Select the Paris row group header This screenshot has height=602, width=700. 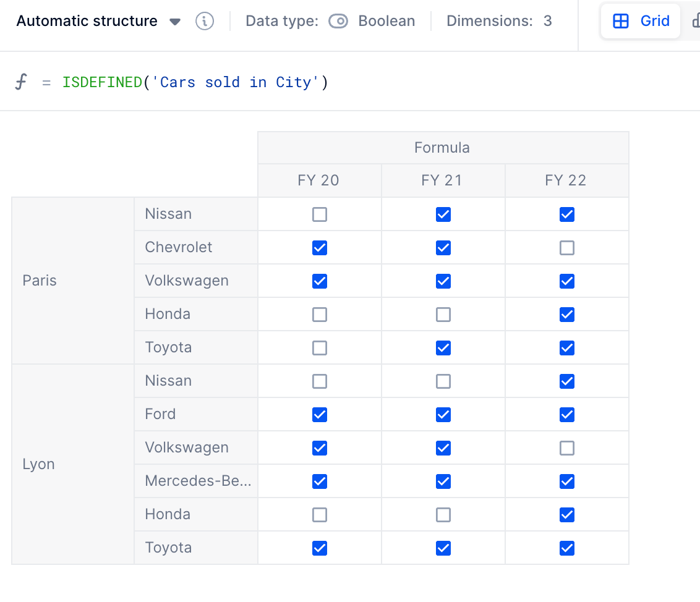pyautogui.click(x=73, y=281)
